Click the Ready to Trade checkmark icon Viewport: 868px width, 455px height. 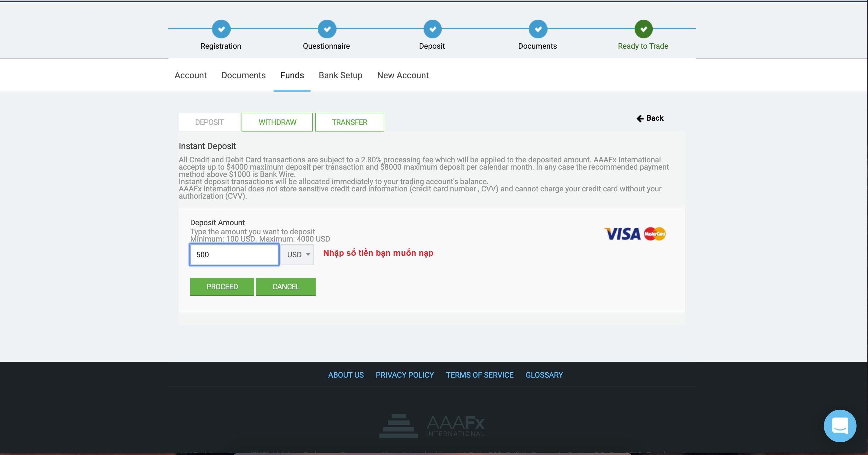tap(644, 29)
